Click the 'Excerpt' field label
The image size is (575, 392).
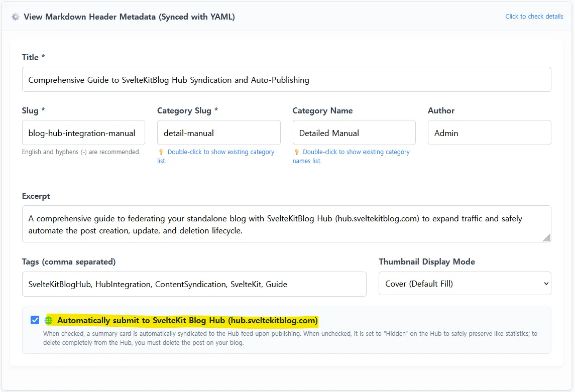coord(36,196)
